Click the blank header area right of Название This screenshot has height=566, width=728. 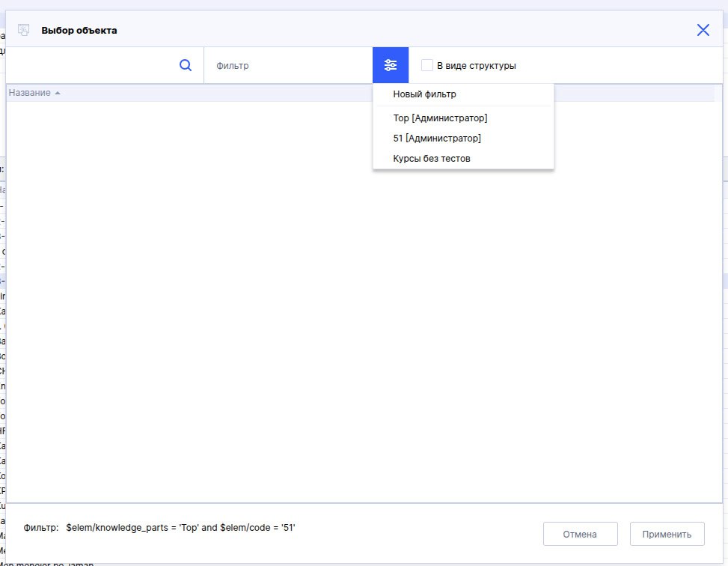(x=224, y=93)
